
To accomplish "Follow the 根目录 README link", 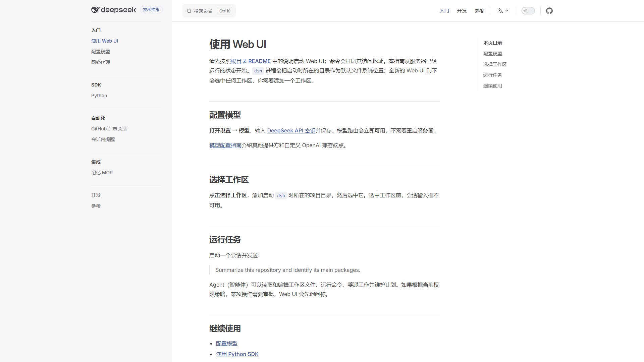I will [x=251, y=61].
